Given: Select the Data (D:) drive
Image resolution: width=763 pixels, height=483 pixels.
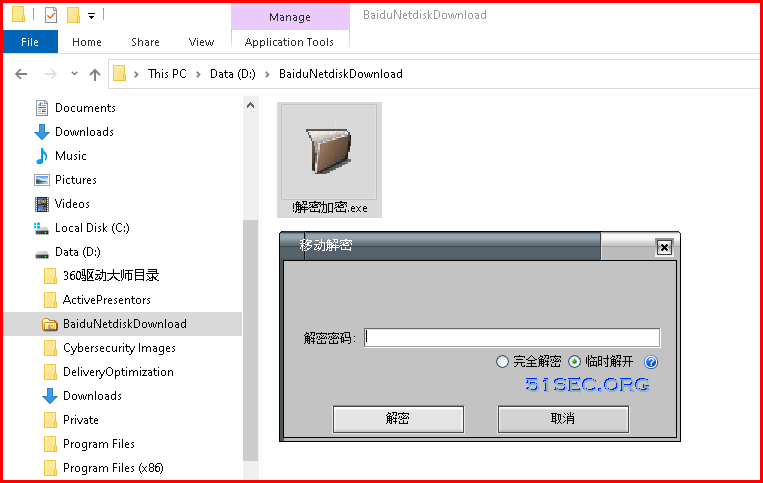Looking at the screenshot, I should point(77,252).
